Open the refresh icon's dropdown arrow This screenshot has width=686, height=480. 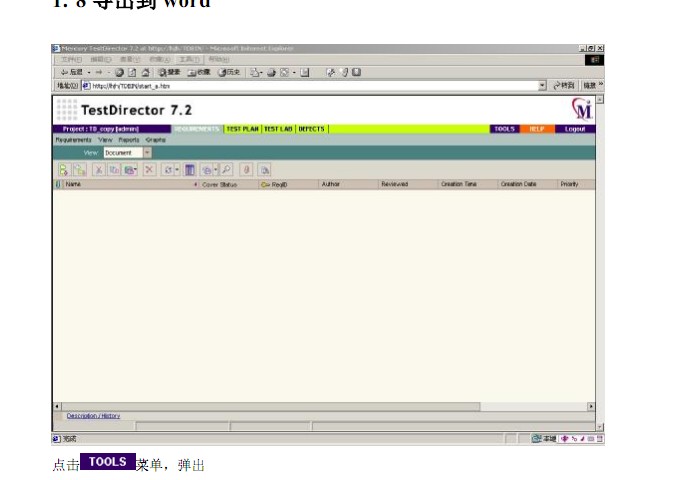point(177,169)
